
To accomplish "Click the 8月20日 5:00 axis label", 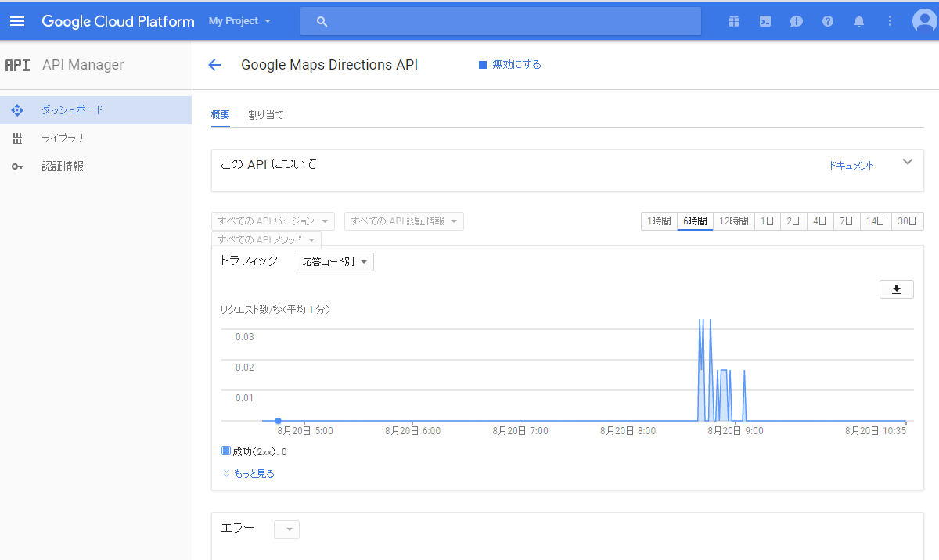I will coord(305,430).
